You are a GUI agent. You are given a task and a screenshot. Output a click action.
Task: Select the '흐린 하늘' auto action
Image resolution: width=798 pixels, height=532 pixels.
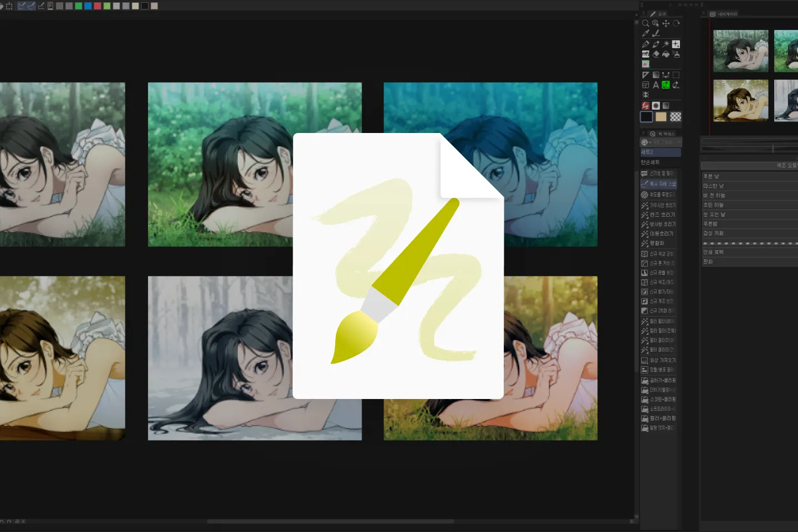pyautogui.click(x=749, y=204)
